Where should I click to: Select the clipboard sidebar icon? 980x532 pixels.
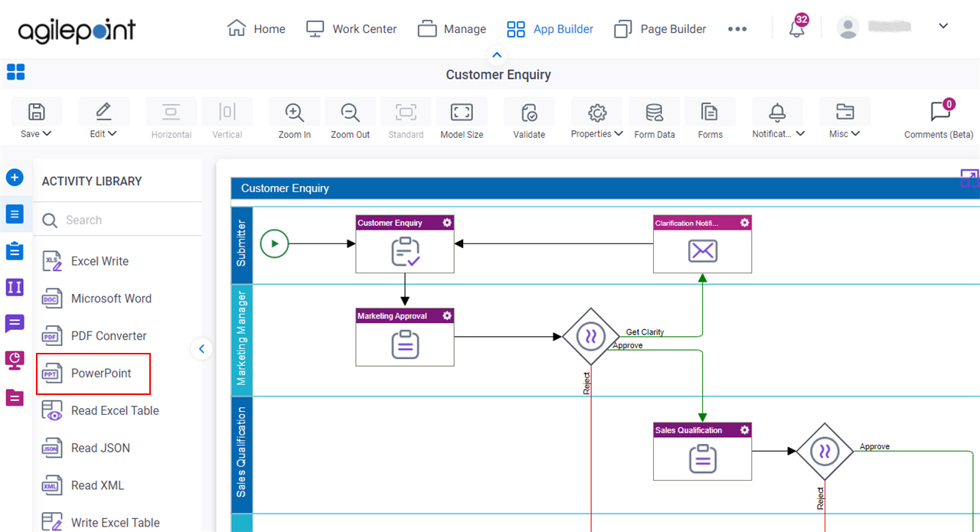(15, 250)
